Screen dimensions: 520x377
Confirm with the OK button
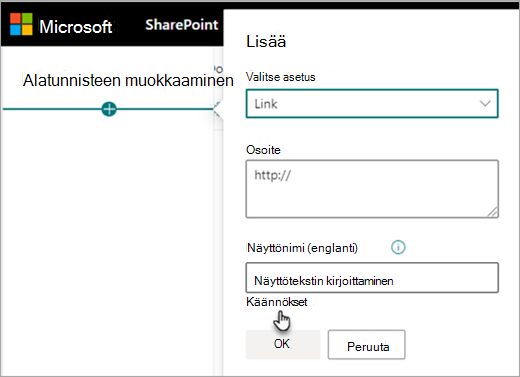tap(283, 344)
